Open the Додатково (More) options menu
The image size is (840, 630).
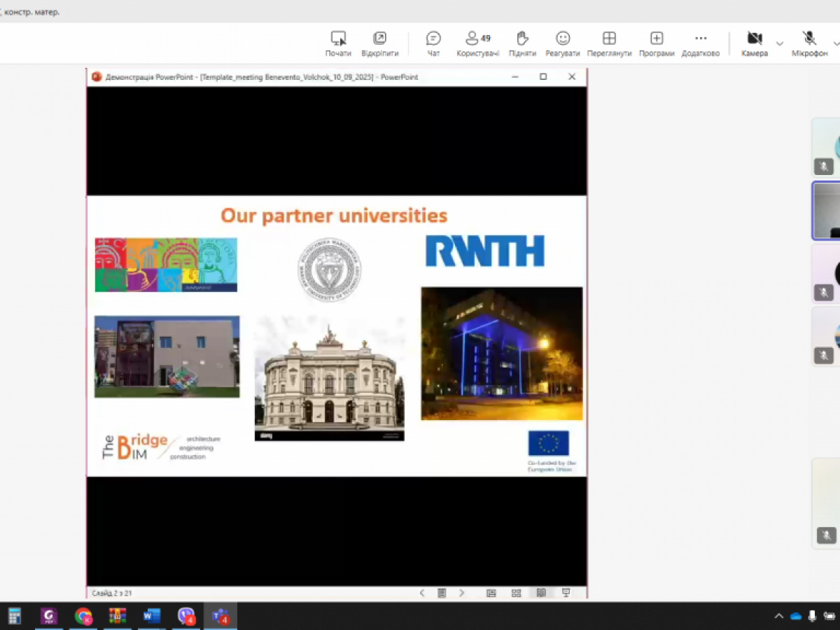(x=700, y=43)
